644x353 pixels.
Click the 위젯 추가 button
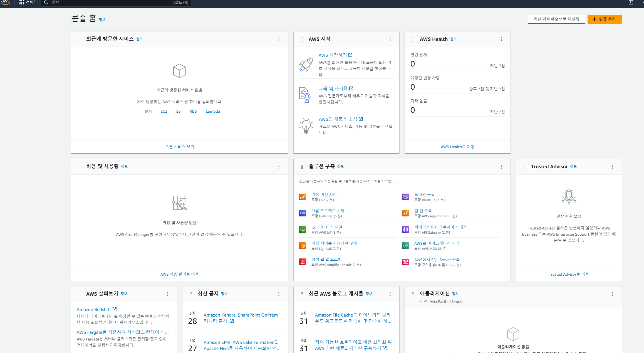pos(605,19)
